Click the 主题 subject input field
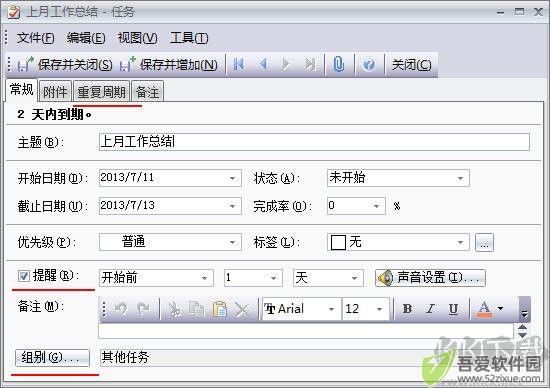 pyautogui.click(x=314, y=142)
